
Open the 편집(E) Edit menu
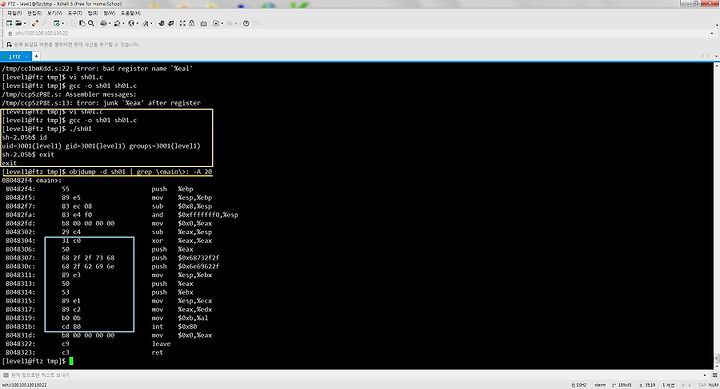coord(34,13)
